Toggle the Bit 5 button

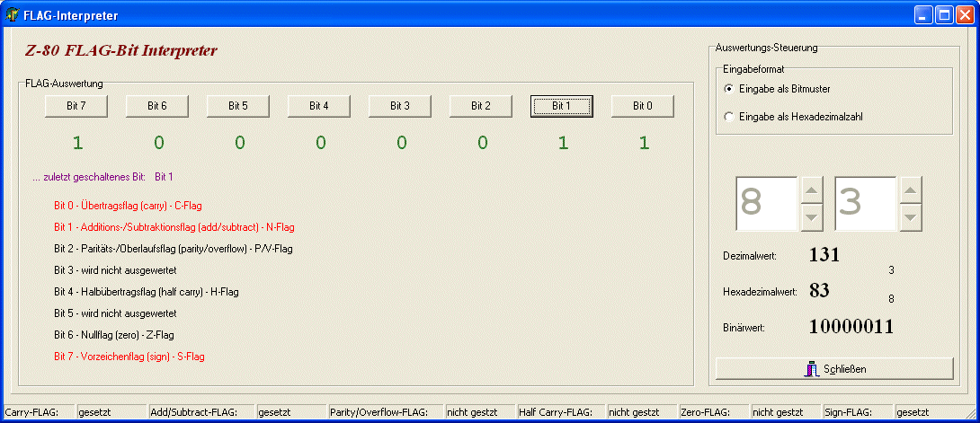(238, 106)
